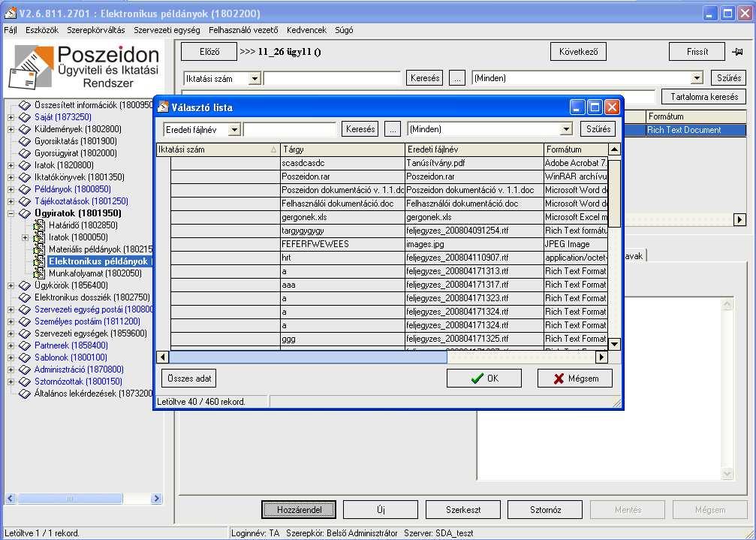Screen dimensions: 756x540
Task: Click the tree panel's scroll right arrow
Action: coord(156,499)
